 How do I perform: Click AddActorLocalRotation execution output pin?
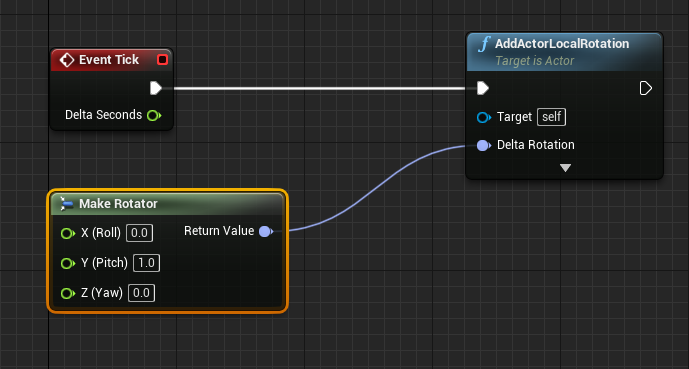click(645, 88)
